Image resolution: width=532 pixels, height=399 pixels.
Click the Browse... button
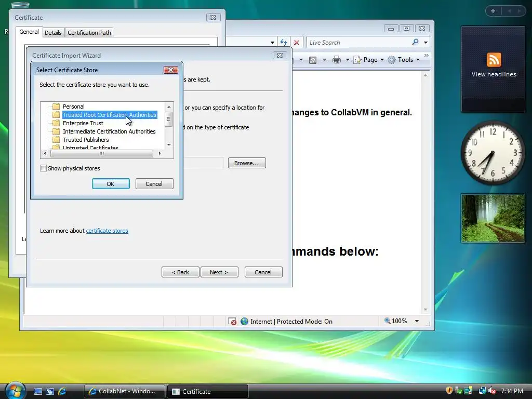(x=247, y=163)
